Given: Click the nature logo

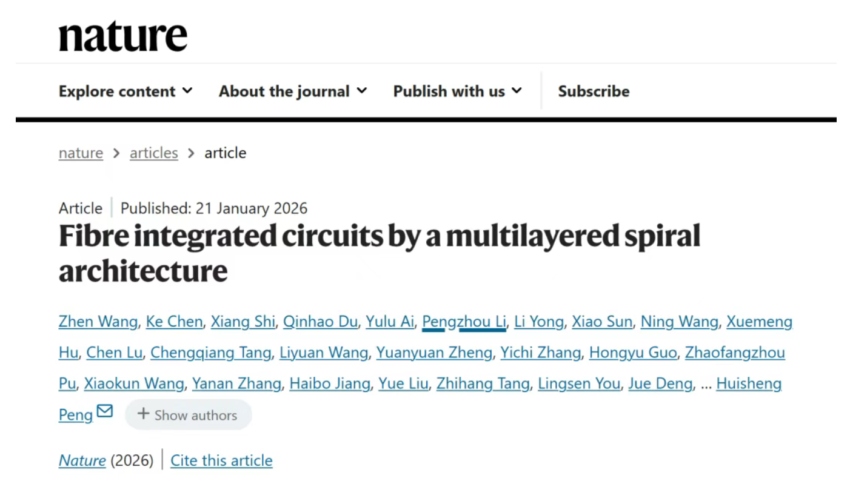Looking at the screenshot, I should [x=122, y=36].
